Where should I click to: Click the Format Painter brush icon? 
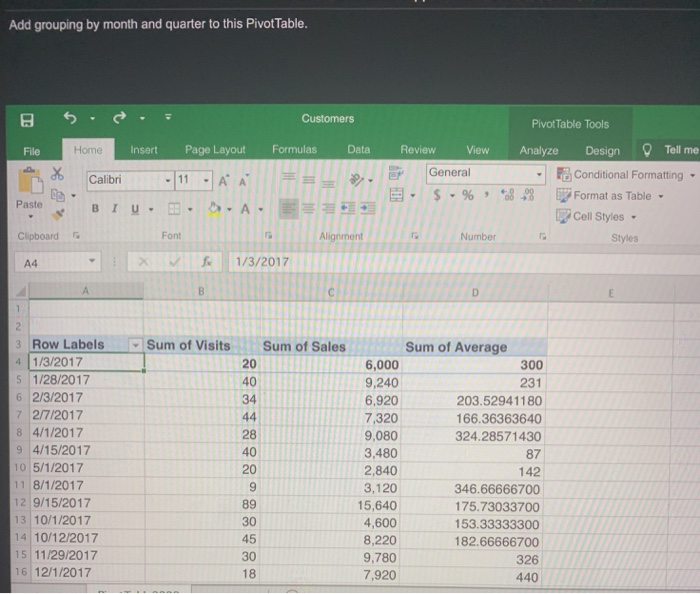pos(58,215)
